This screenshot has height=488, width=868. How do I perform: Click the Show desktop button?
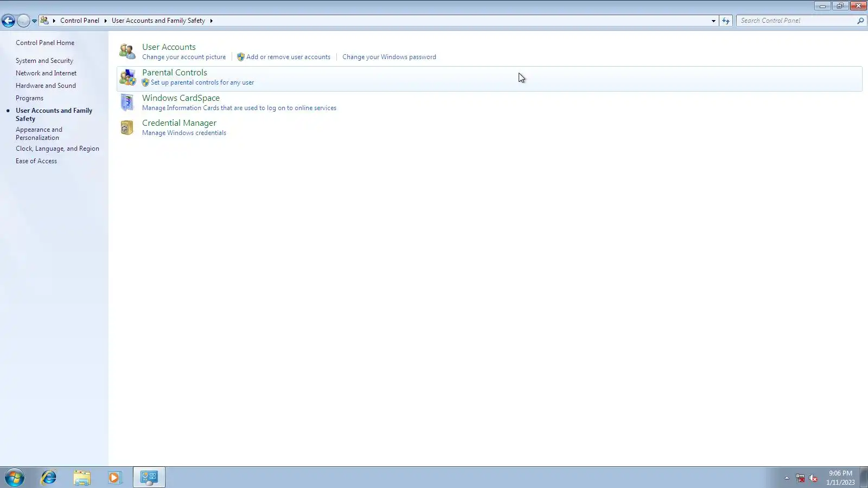click(x=864, y=478)
